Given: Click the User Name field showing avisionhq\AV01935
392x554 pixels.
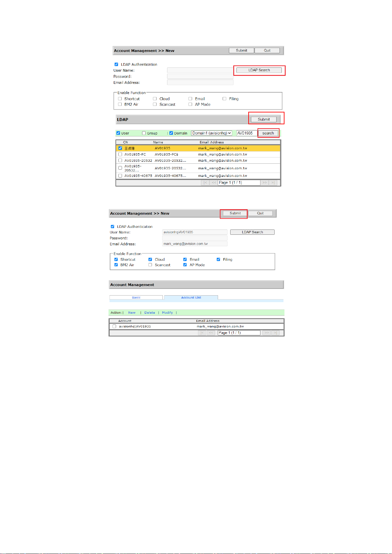Looking at the screenshot, I should [x=195, y=232].
